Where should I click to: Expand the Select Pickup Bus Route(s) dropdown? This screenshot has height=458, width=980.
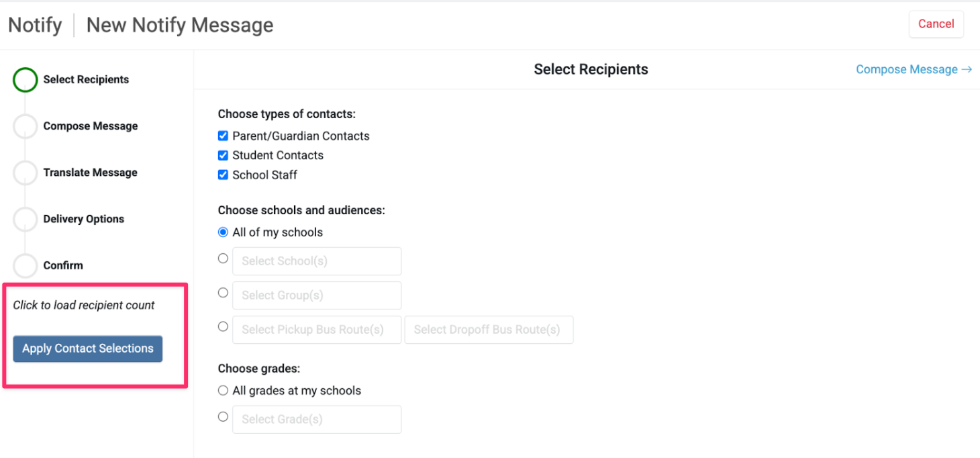coord(316,330)
